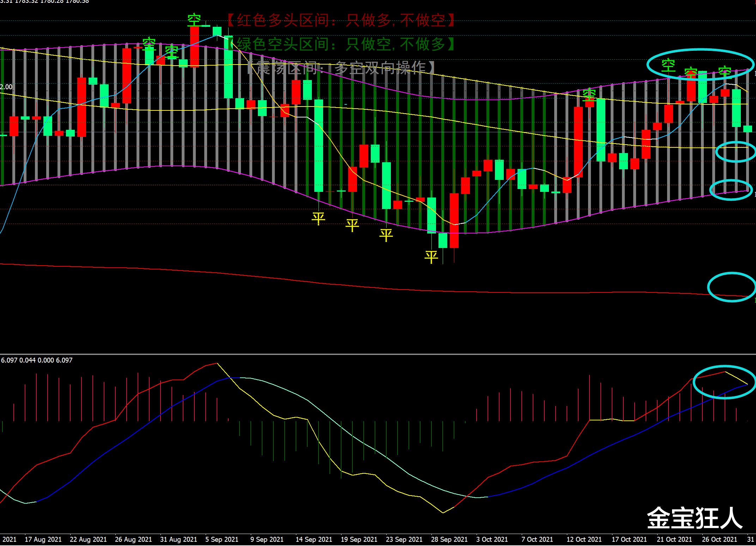Click the leftmost green 空 marker on the chart
Screen dimensions: 756x546
pos(149,43)
